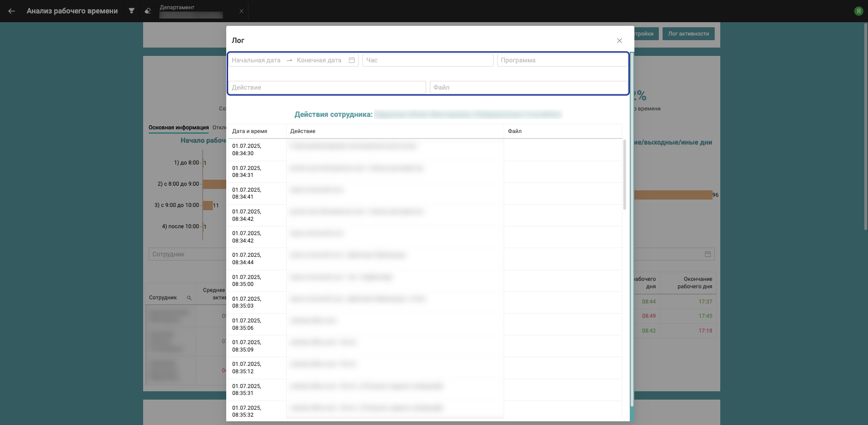Click the Файл filter field
Image resolution: width=868 pixels, height=425 pixels.
528,87
